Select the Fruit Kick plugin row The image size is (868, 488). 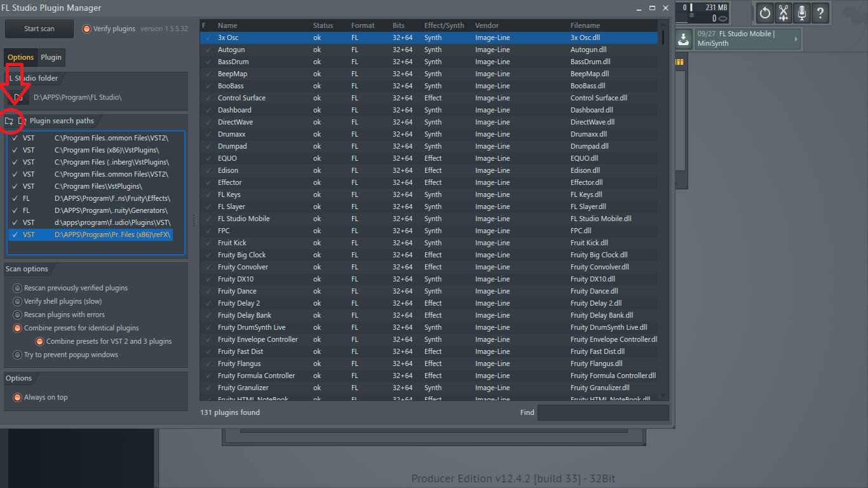[429, 243]
